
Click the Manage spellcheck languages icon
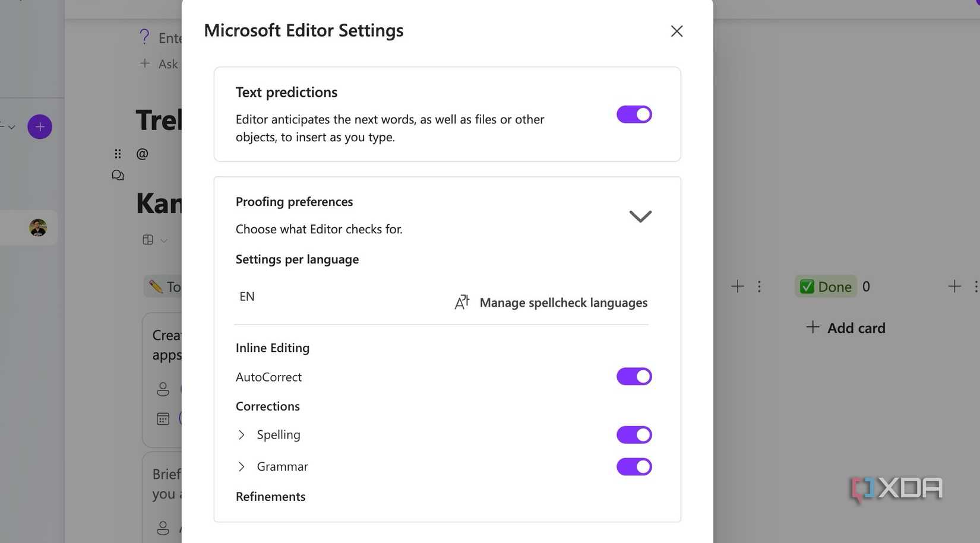pyautogui.click(x=461, y=302)
